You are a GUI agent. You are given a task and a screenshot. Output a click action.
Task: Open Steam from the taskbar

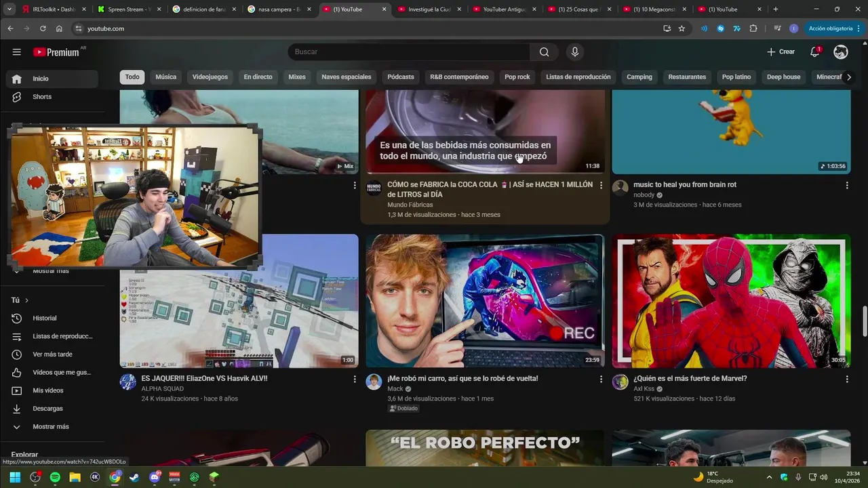click(x=135, y=477)
